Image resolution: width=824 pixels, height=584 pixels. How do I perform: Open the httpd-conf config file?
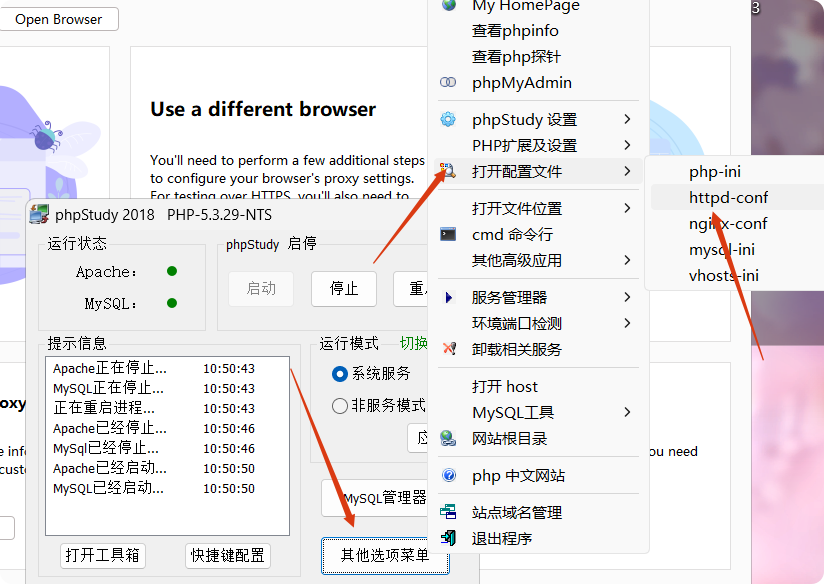pyautogui.click(x=728, y=198)
